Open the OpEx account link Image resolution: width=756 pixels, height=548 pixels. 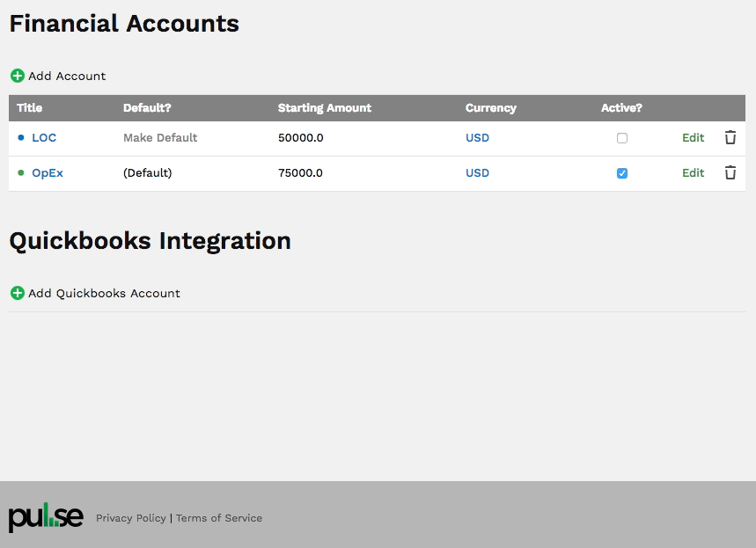coord(48,173)
